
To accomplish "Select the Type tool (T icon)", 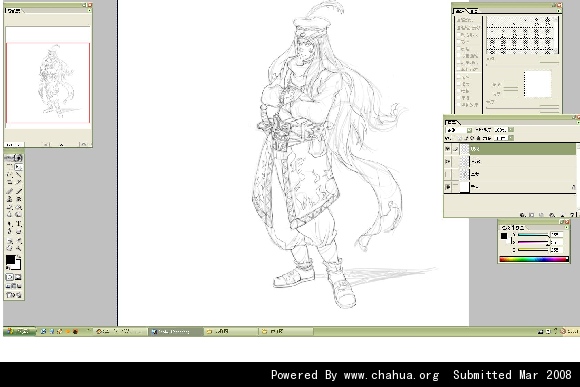I will (18, 224).
